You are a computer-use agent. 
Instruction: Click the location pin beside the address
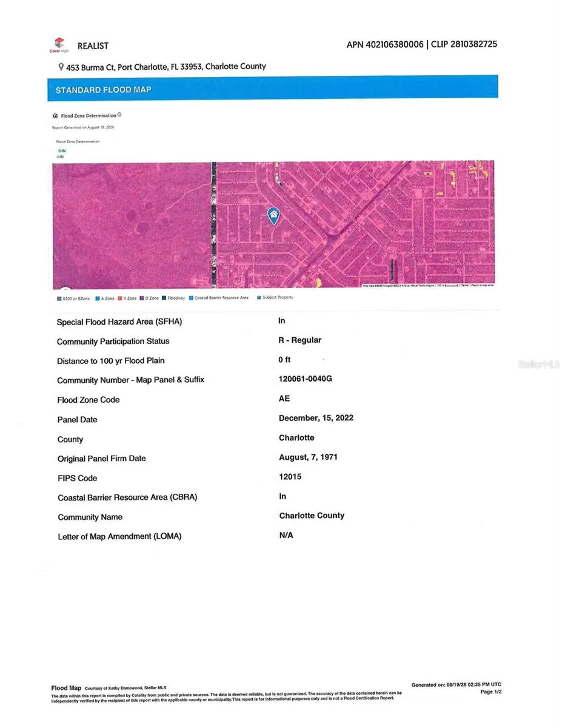(61, 67)
